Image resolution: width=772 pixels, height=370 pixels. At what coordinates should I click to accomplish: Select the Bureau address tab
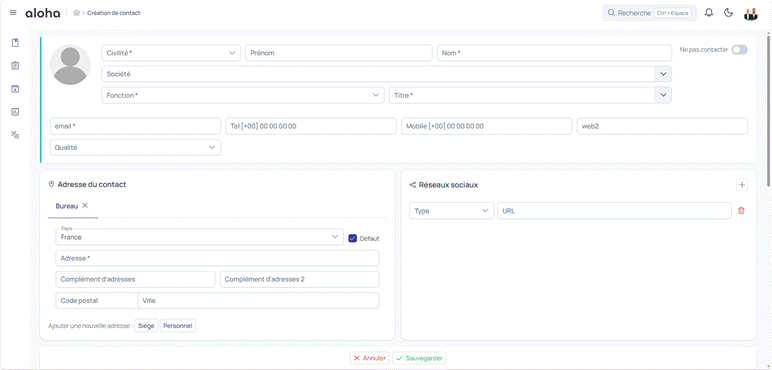coord(66,206)
